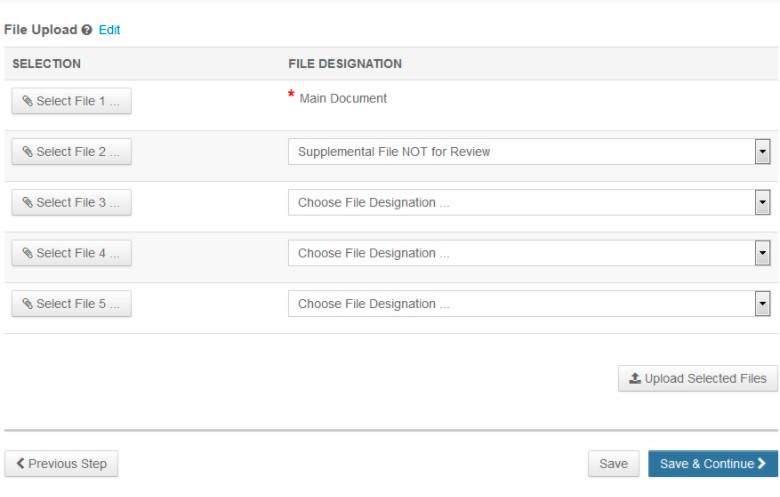Click the Save & Continue button
Image resolution: width=780 pixels, height=497 pixels.
click(712, 464)
